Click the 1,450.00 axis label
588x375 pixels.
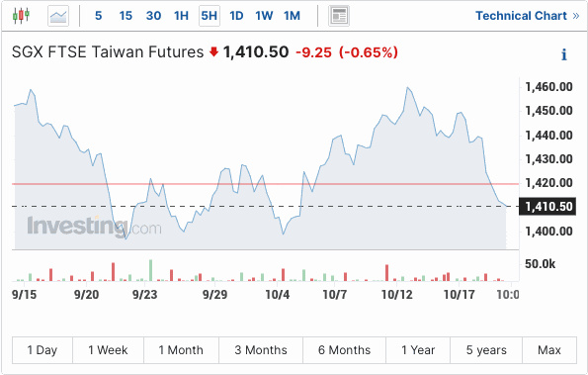click(548, 111)
